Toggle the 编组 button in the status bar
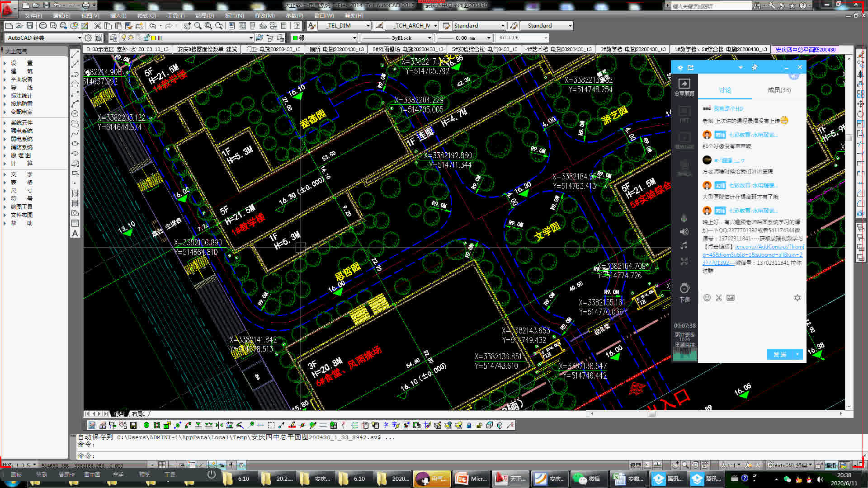 pos(830,465)
